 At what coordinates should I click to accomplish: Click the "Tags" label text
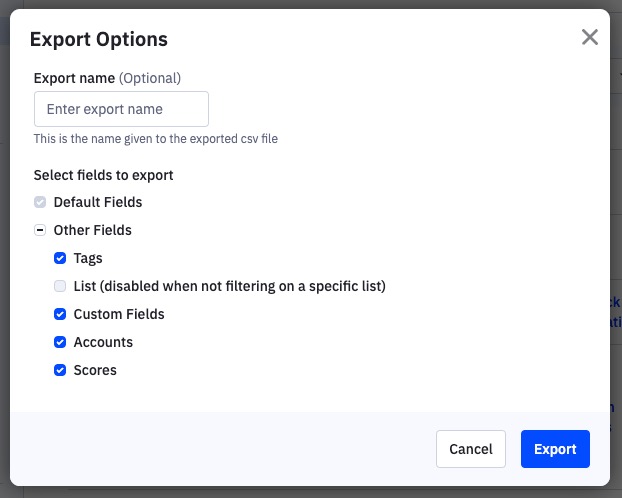[88, 258]
